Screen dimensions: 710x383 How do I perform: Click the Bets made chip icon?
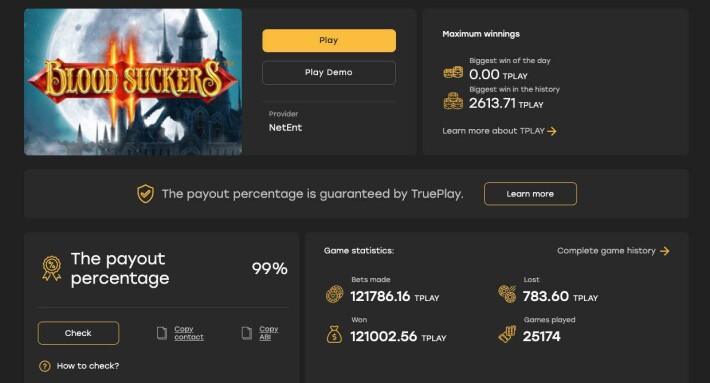335,294
